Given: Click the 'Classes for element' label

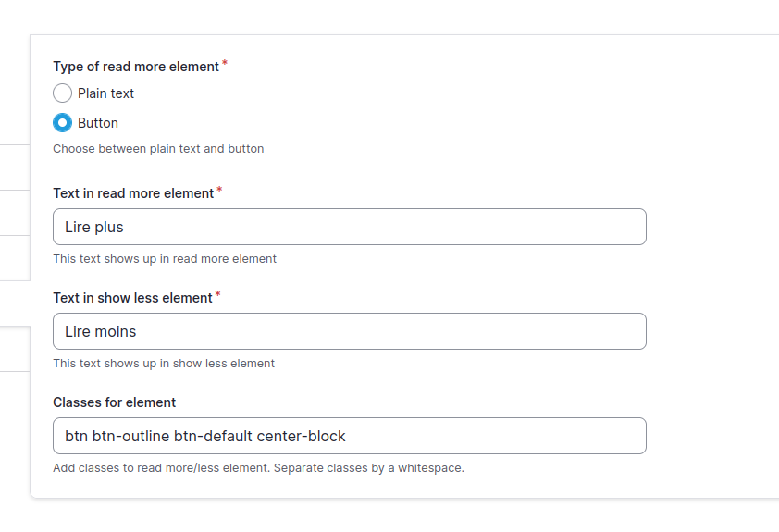Looking at the screenshot, I should [x=115, y=402].
